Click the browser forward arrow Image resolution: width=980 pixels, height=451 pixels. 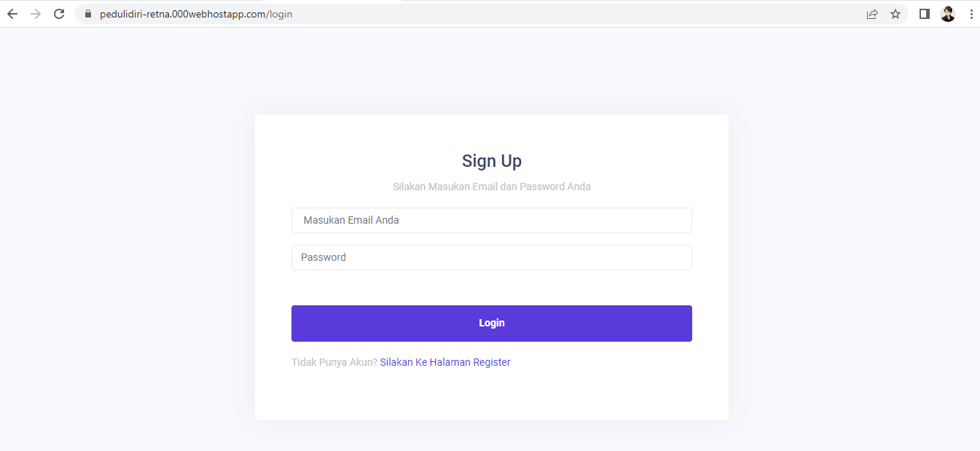coord(36,14)
